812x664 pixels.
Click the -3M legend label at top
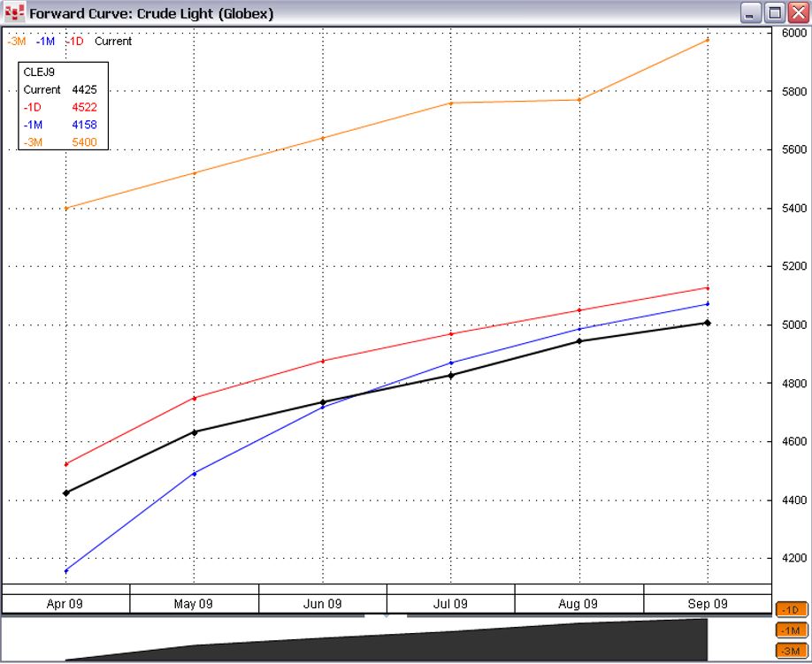(x=17, y=42)
